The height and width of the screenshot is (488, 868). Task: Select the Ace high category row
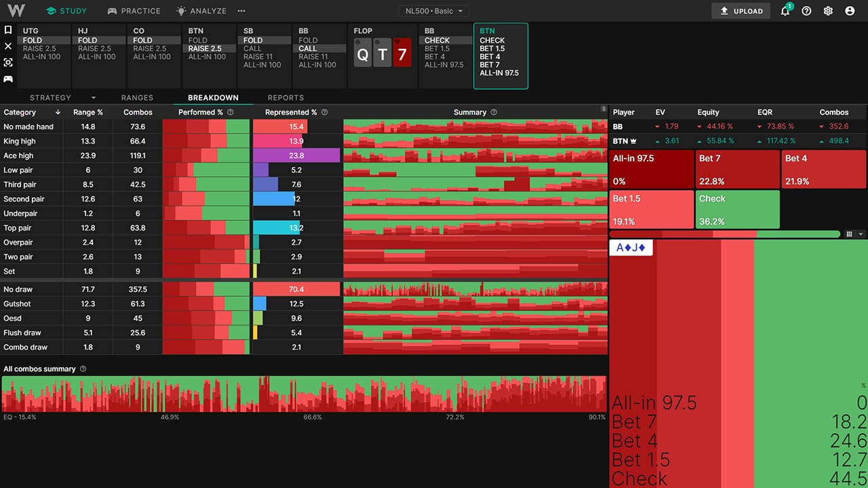(x=304, y=155)
